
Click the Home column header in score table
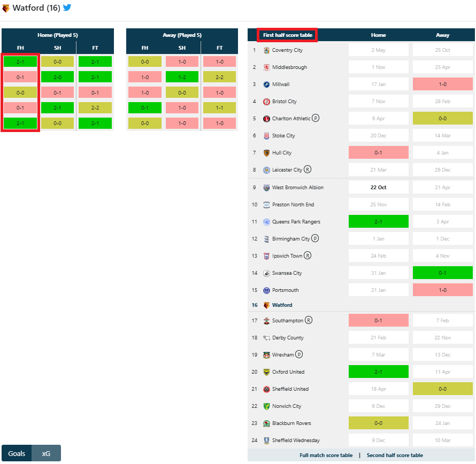[x=378, y=35]
